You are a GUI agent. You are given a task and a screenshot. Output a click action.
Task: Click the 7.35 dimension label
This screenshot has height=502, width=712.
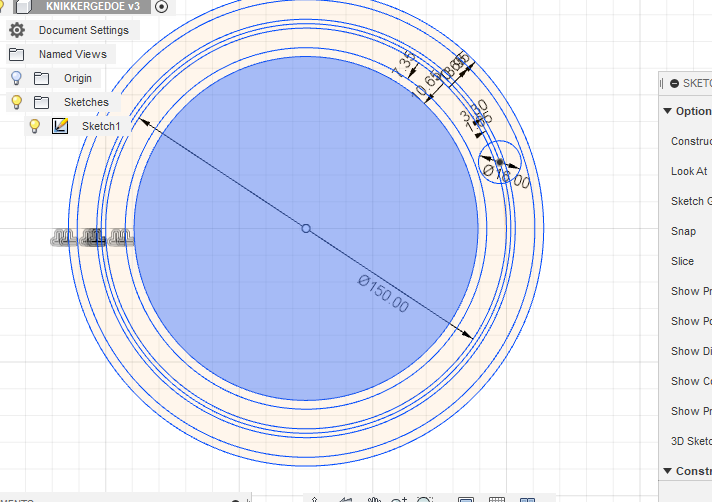click(404, 64)
